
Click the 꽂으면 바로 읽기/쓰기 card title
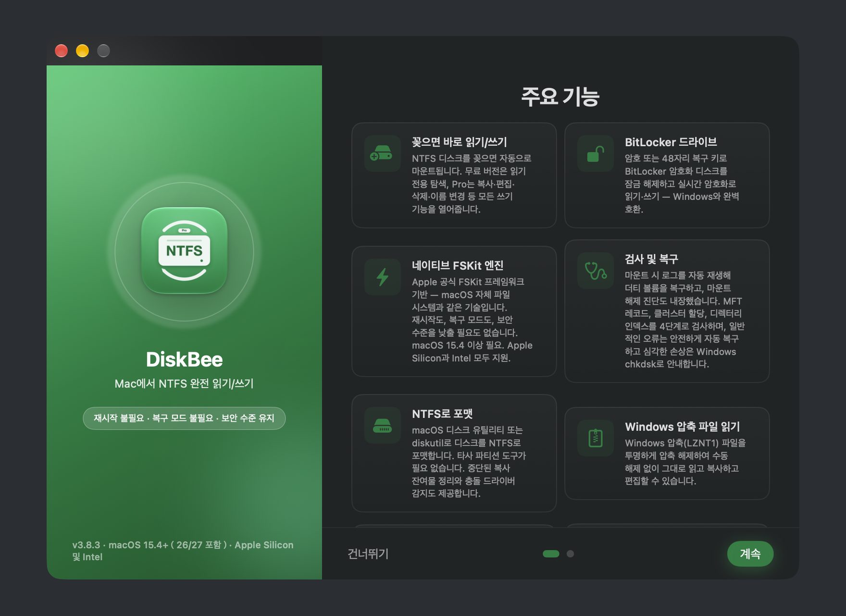(x=460, y=142)
